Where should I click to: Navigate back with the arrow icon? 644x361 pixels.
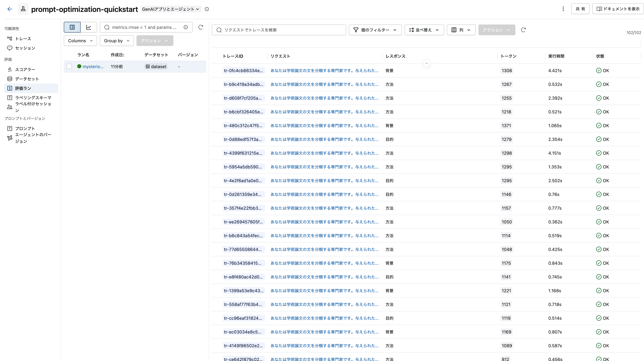coord(10,9)
